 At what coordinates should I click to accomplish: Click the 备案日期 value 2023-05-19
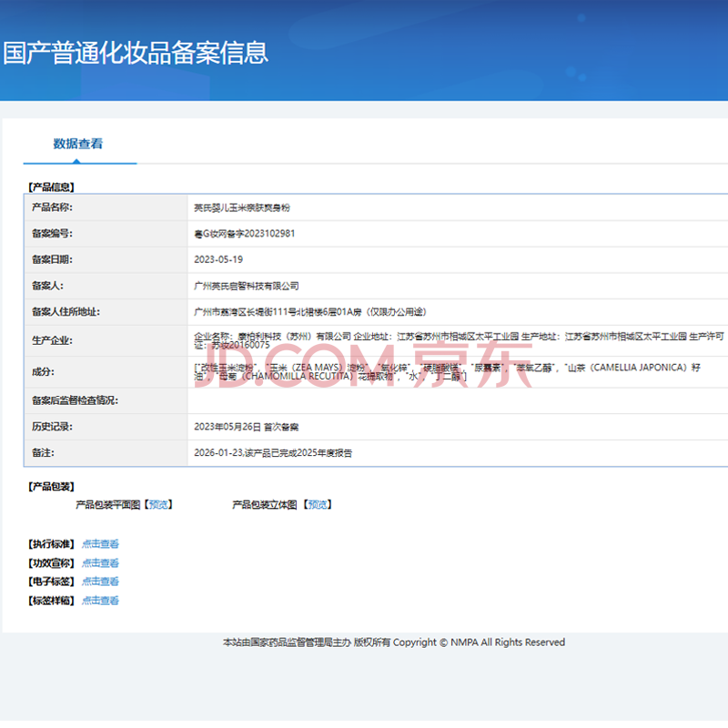(218, 259)
